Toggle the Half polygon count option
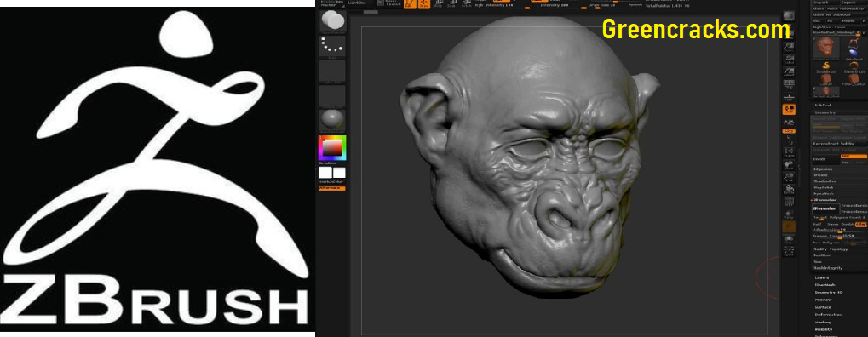Image resolution: width=868 pixels, height=337 pixels. tap(817, 224)
